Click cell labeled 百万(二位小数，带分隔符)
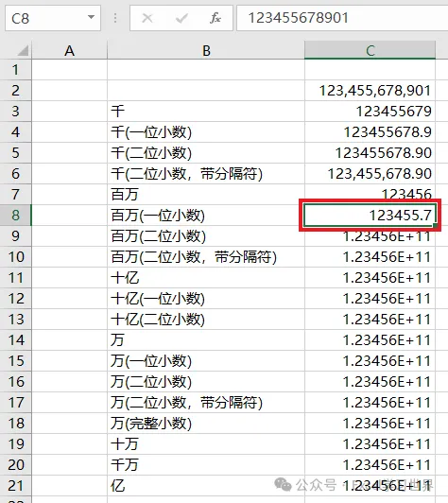 [x=206, y=256]
